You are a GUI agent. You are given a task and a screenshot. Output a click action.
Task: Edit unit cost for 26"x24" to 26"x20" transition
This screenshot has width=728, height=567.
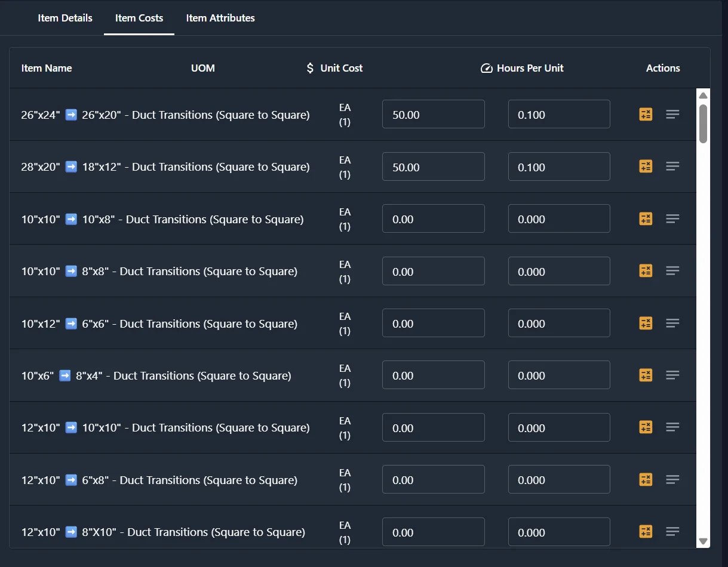click(x=433, y=115)
